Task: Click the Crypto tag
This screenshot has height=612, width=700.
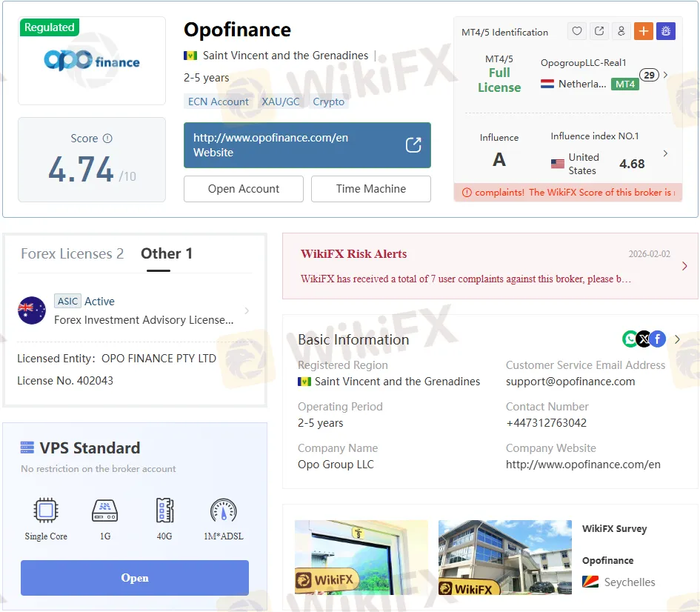Action: pos(328,102)
